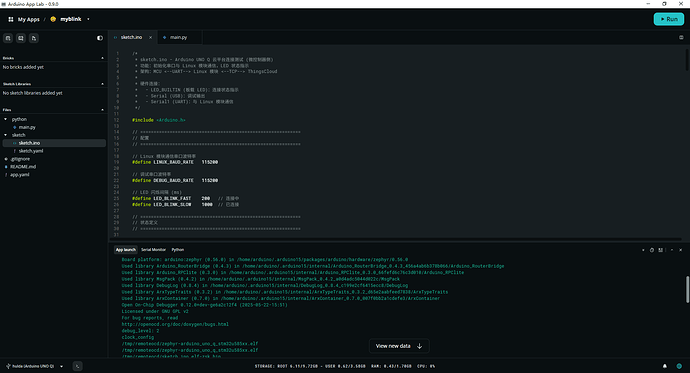
Task: Click the console vertical scrollbar thumb
Action: pos(687,289)
